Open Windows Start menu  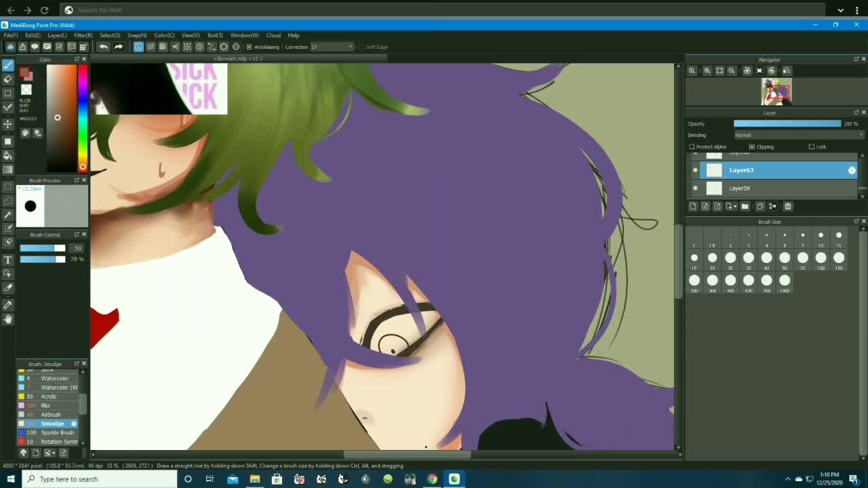click(x=11, y=479)
